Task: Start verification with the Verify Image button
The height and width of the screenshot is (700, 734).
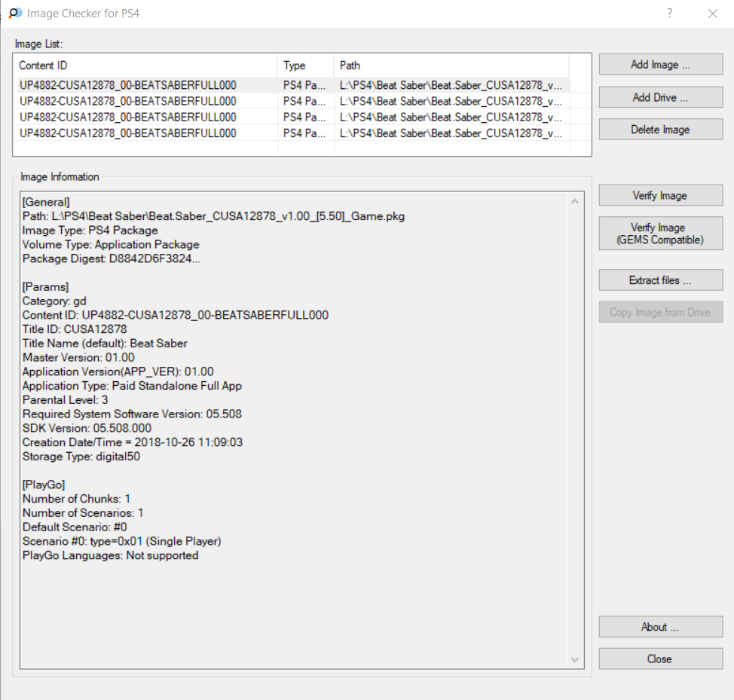Action: 660,196
